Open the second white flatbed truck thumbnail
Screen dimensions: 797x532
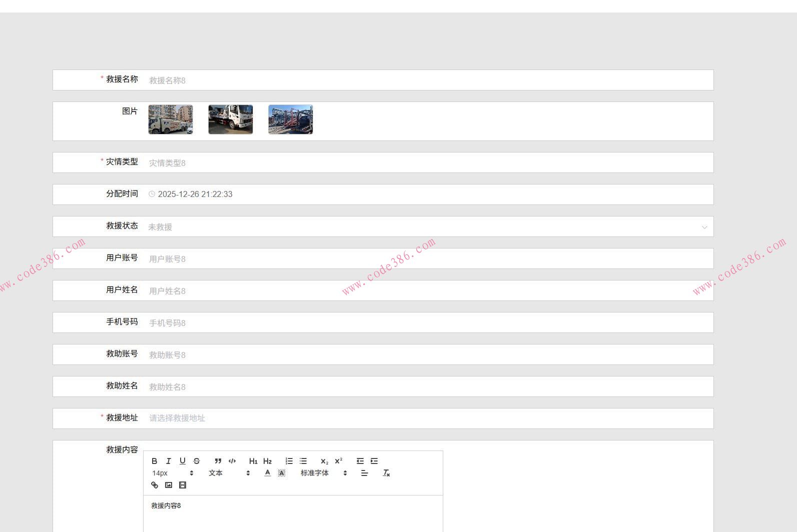[x=231, y=119]
